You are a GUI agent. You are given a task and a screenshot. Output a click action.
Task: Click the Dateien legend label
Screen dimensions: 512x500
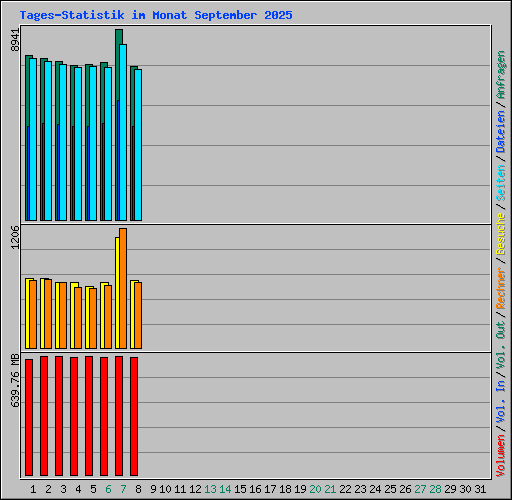(501, 132)
